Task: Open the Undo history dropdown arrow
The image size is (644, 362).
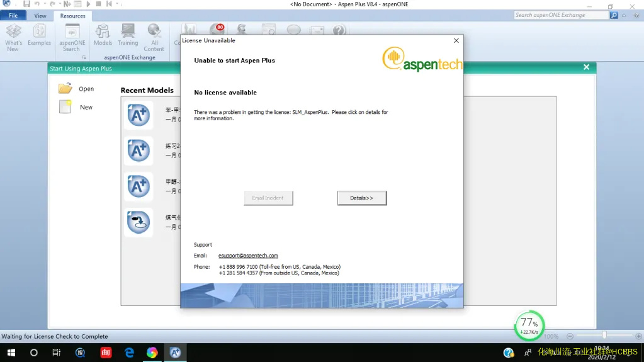Action: [45, 4]
